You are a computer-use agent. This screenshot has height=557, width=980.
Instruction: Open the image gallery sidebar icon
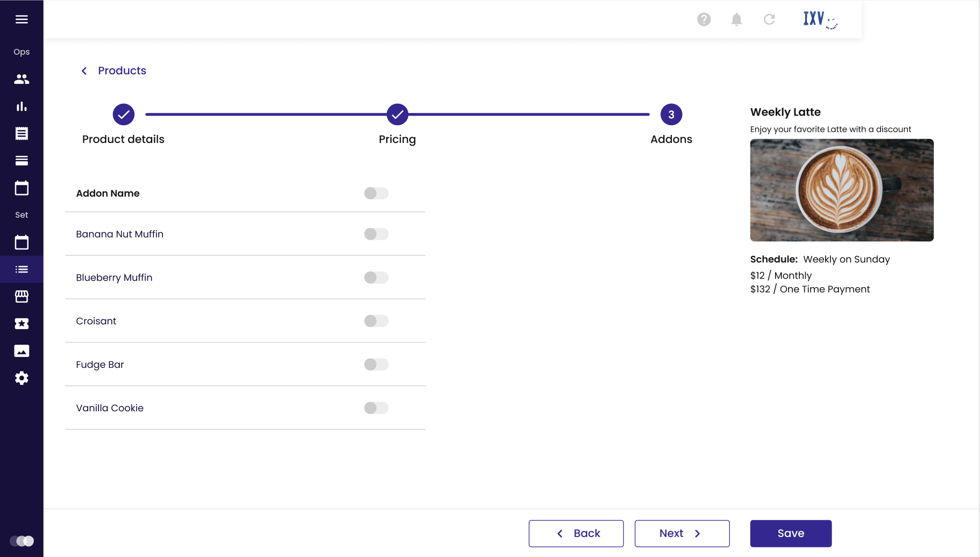point(22,351)
